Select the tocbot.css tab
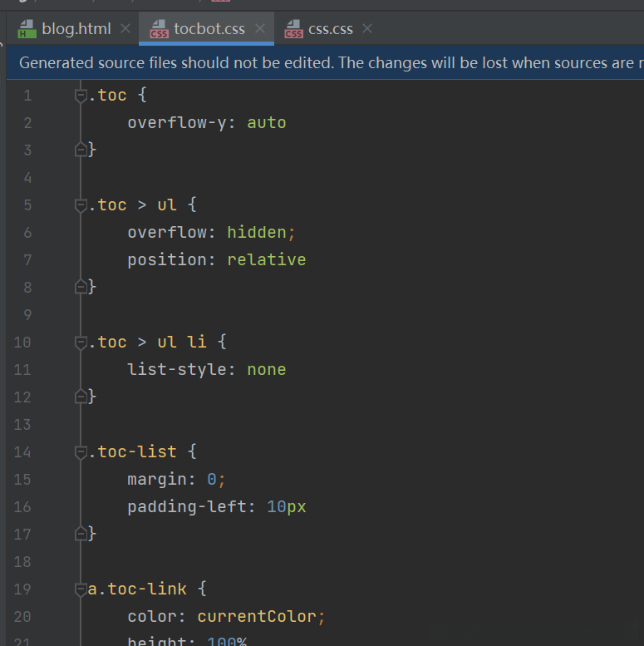This screenshot has width=644, height=646. pyautogui.click(x=209, y=29)
